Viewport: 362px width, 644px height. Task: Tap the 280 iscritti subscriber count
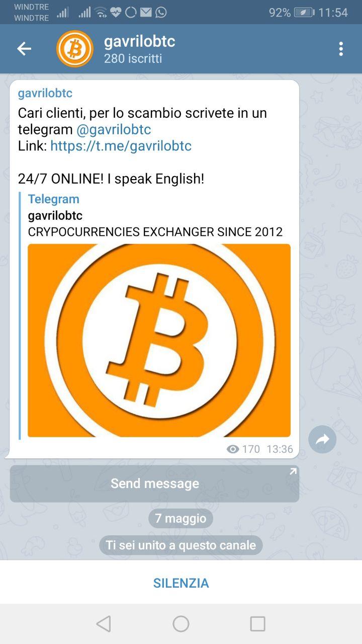(x=133, y=58)
